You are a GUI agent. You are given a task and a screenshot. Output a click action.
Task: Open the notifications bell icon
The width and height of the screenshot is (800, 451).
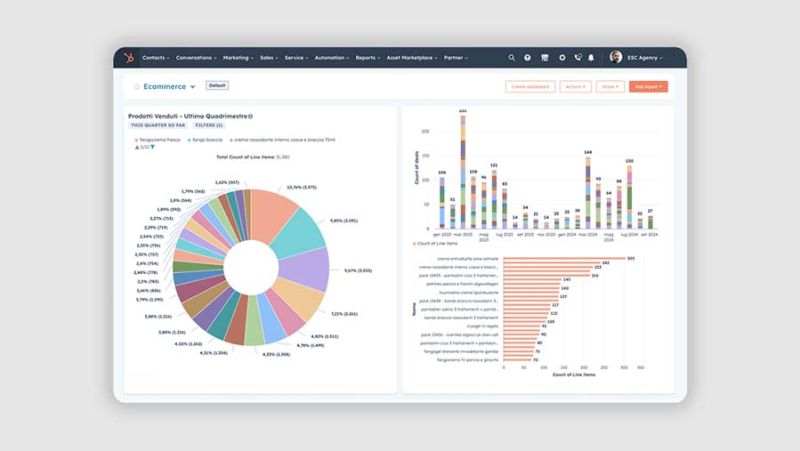click(x=591, y=58)
